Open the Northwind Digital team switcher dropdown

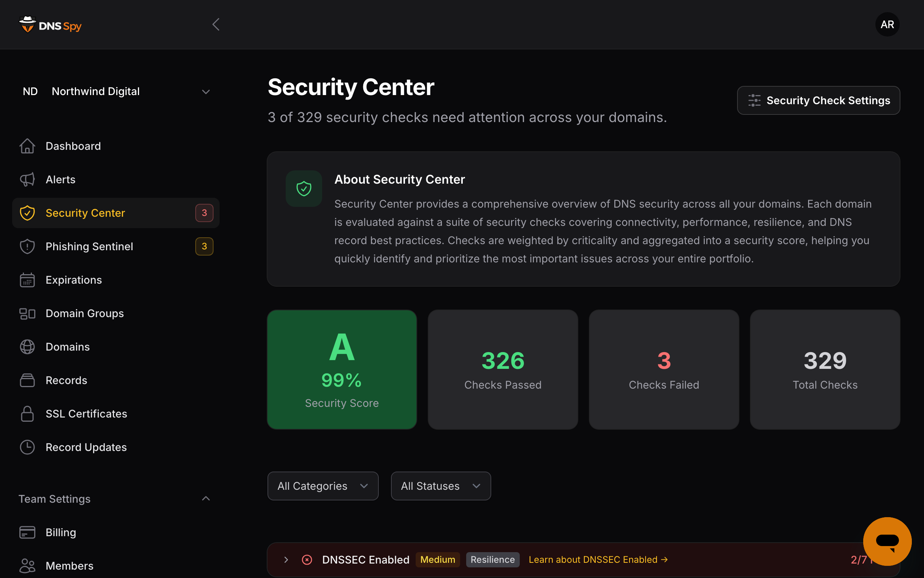tap(116, 91)
